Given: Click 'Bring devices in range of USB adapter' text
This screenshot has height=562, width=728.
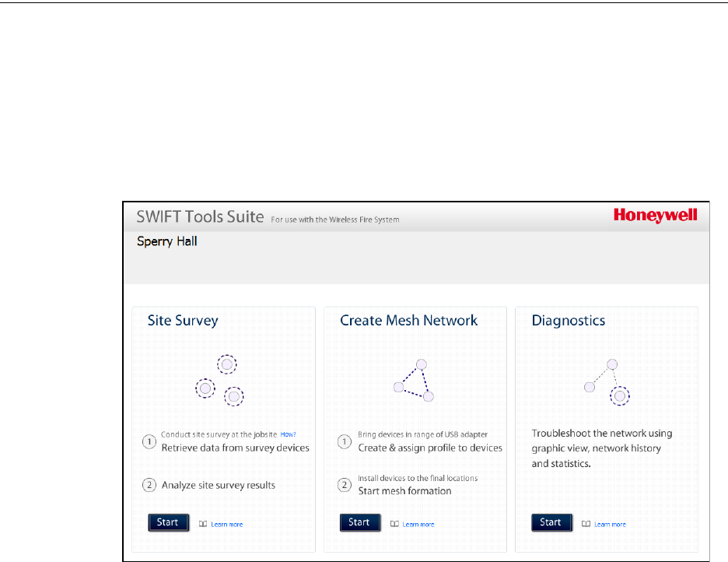Looking at the screenshot, I should click(422, 435).
